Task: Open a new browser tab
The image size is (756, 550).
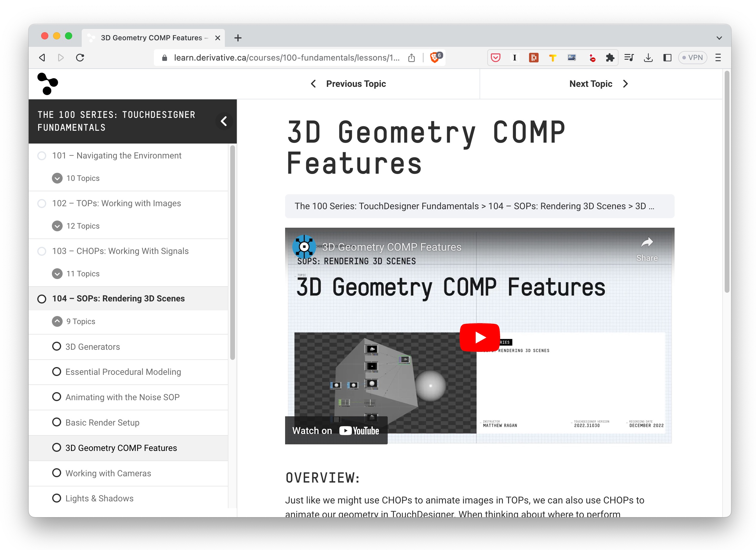Action: 238,38
